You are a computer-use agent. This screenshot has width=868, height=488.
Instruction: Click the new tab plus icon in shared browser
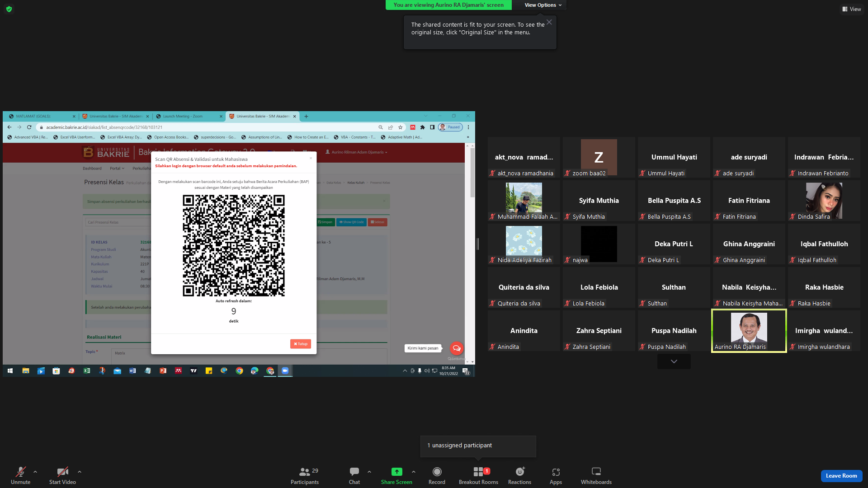(x=306, y=116)
